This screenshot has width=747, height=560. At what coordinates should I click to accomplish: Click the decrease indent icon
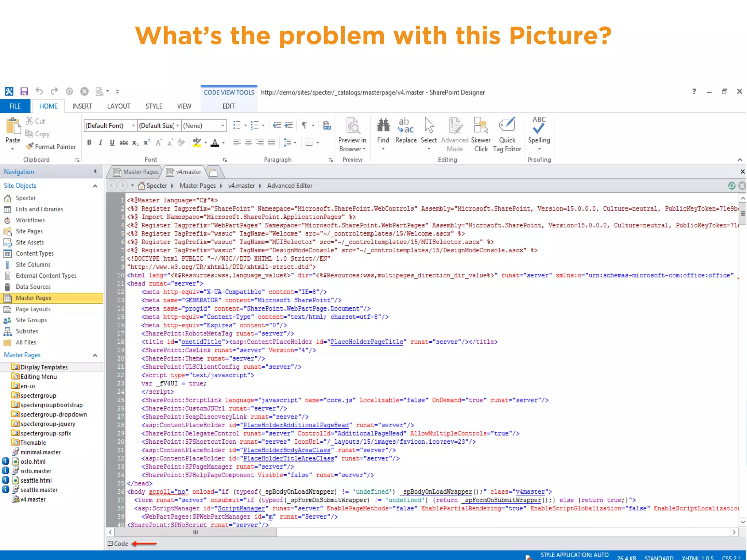point(277,125)
